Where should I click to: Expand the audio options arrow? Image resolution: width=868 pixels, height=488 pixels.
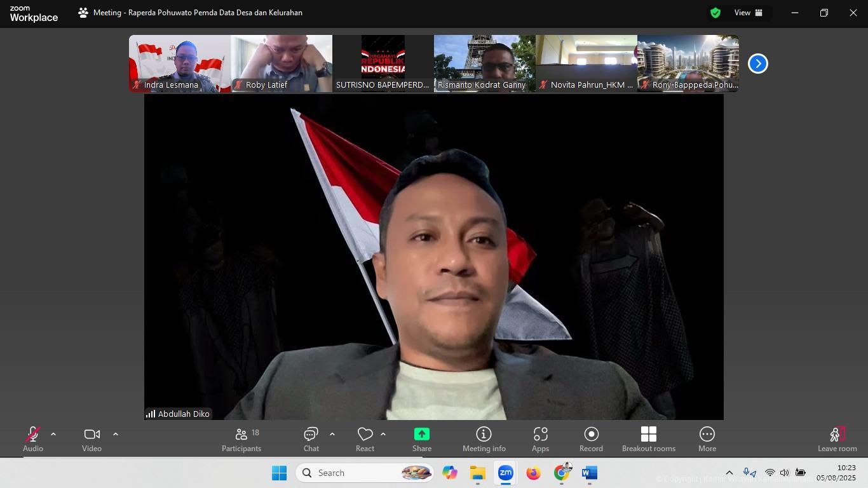pyautogui.click(x=53, y=435)
